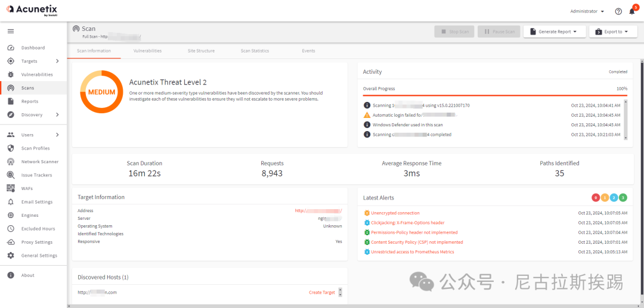The image size is (644, 308).
Task: Click the Average Response Time value 3ms
Action: coord(411,173)
